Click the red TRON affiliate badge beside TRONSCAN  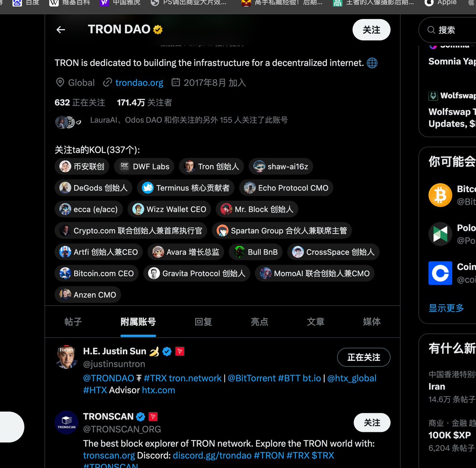point(153,416)
